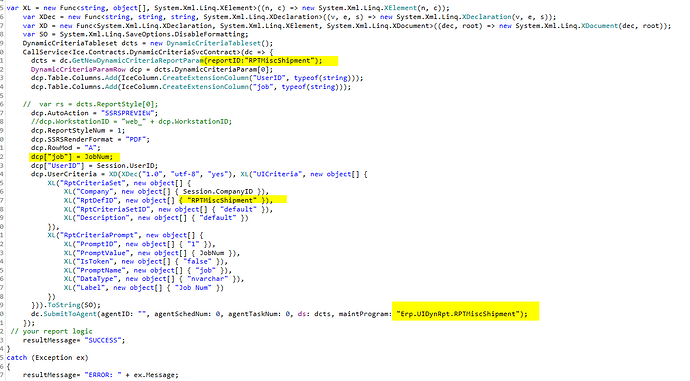Click the "PromptID" element name
Image resolution: width=690 pixels, height=381 pixels.
(96, 244)
